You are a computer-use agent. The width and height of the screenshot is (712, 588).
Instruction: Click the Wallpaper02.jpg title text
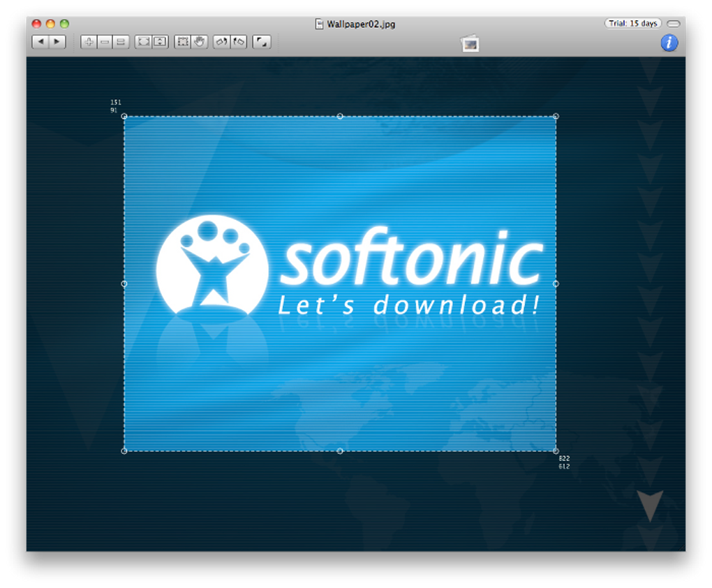point(361,24)
